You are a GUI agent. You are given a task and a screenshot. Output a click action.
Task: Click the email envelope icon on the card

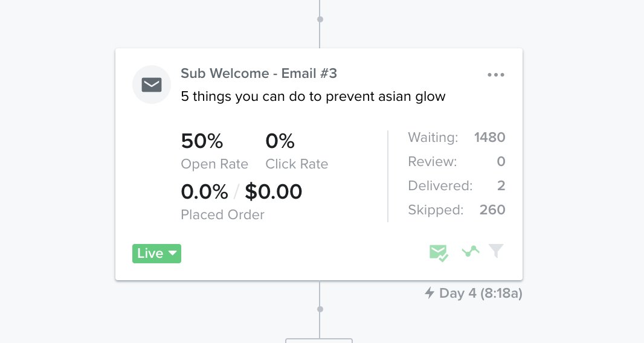tap(152, 85)
